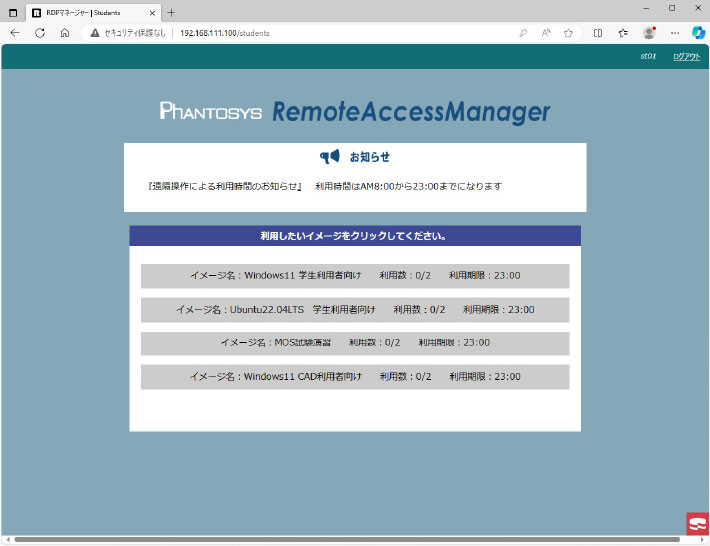710x546 pixels.
Task: Open the Read aloud feature
Action: [x=546, y=33]
